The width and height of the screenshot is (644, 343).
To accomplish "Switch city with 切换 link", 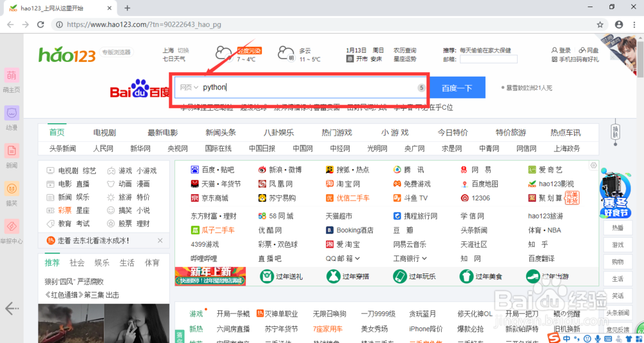I will click(x=183, y=50).
